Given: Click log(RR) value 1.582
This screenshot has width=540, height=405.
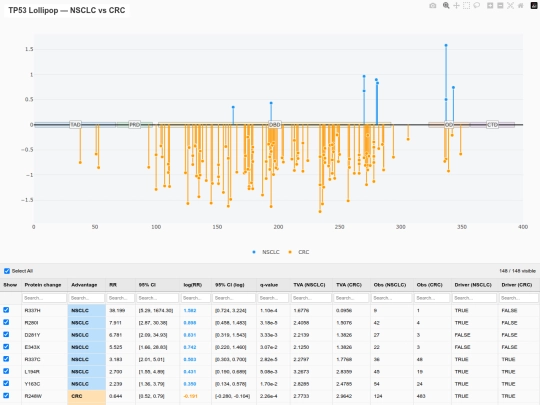Looking at the screenshot, I should [x=190, y=310].
